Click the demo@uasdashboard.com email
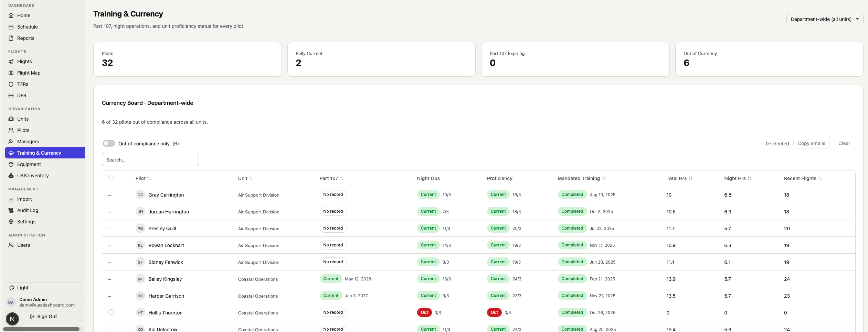The width and height of the screenshot is (868, 332). (x=47, y=305)
